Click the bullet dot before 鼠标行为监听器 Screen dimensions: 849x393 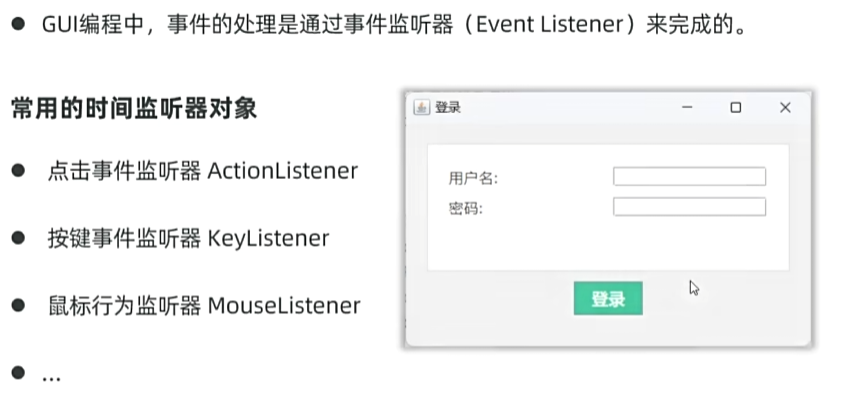(x=18, y=305)
